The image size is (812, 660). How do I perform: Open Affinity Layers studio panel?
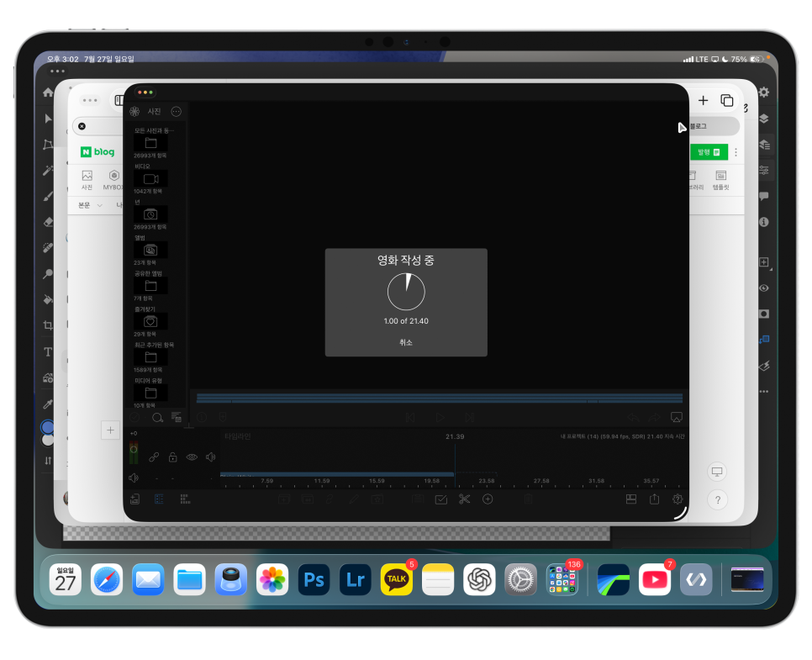pyautogui.click(x=764, y=119)
